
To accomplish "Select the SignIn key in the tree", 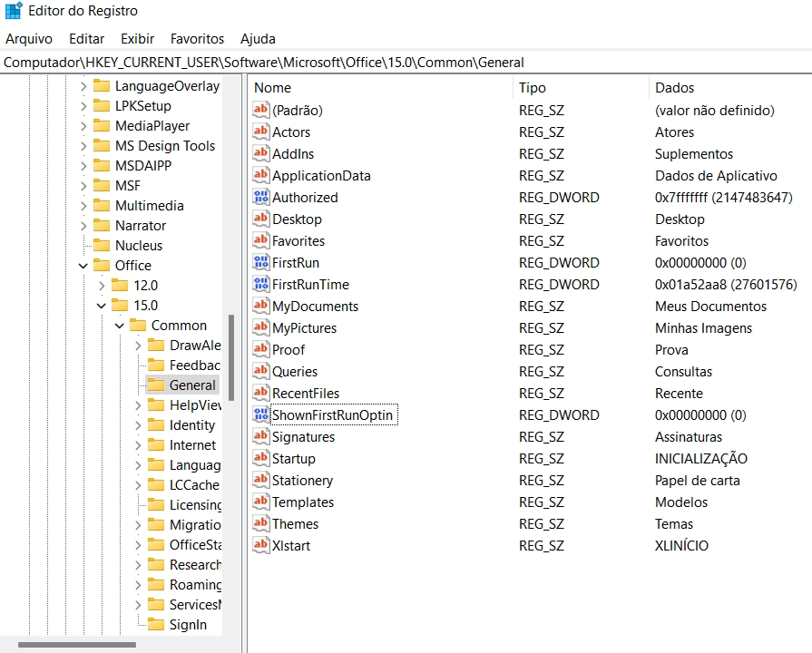I will (x=188, y=625).
